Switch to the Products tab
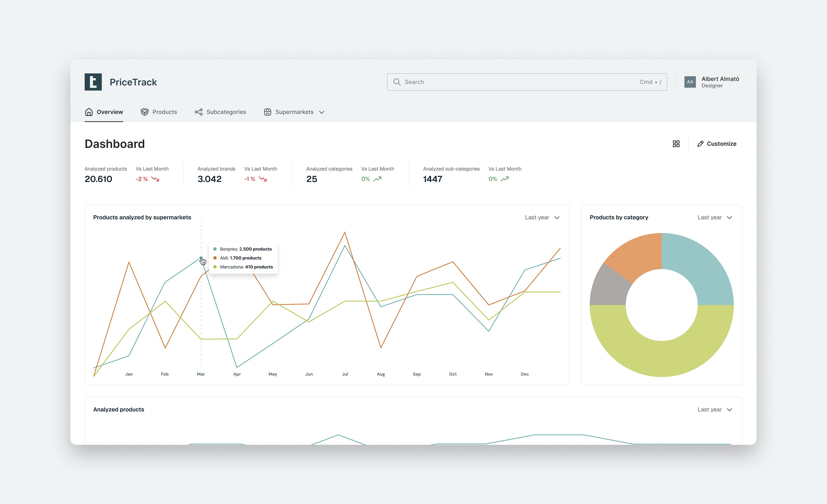This screenshot has height=504, width=827. click(x=164, y=112)
